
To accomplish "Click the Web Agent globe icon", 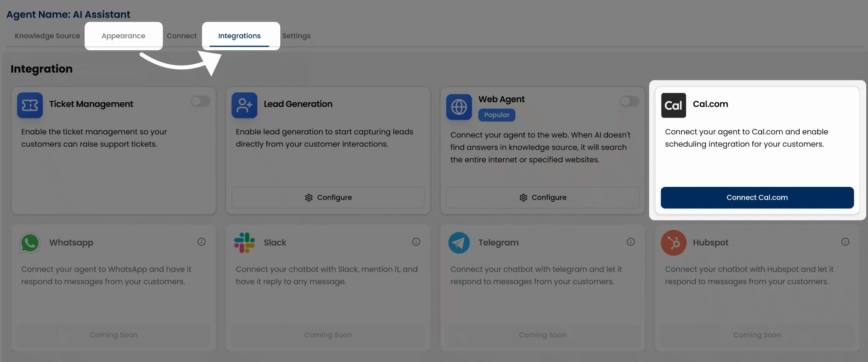I will (x=459, y=107).
